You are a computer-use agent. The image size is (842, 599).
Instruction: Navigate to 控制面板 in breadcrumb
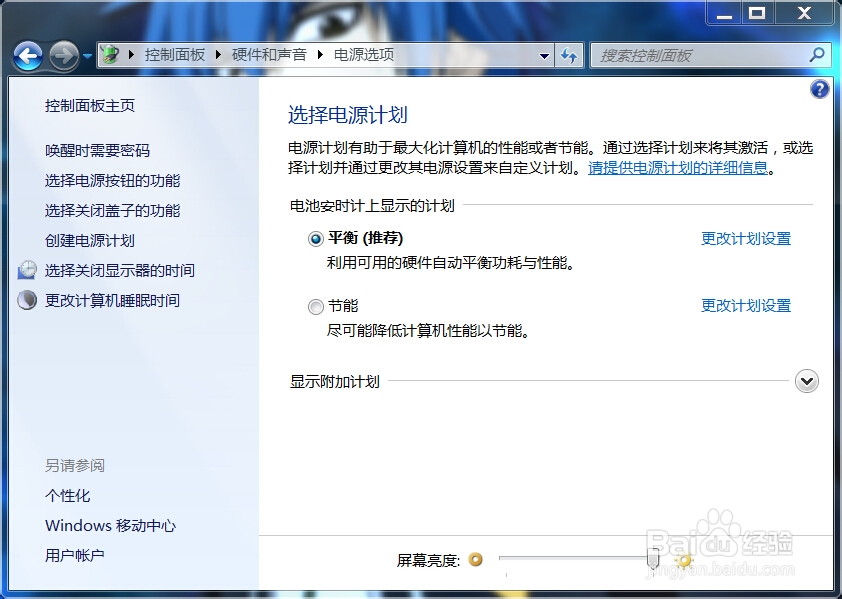[x=174, y=55]
